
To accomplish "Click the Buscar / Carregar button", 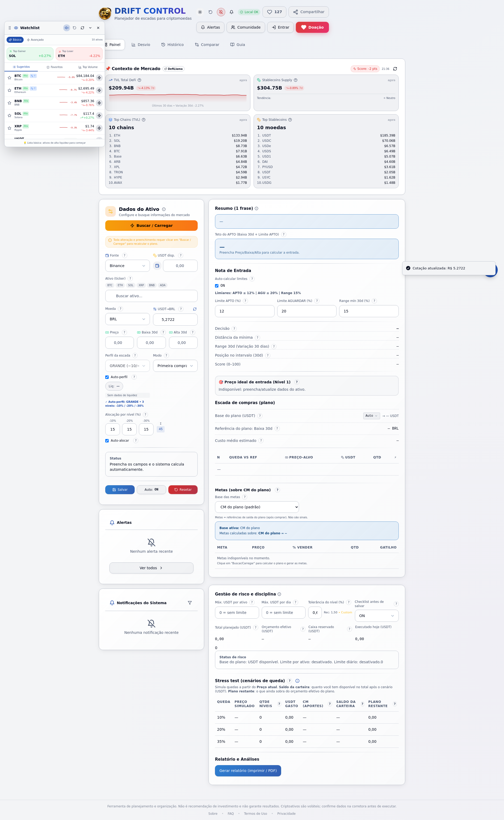I will (151, 226).
